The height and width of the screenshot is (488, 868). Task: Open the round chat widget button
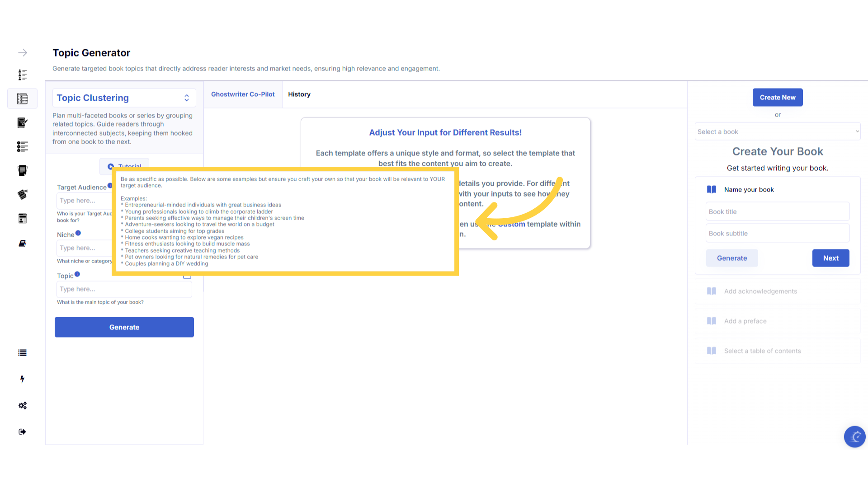coord(854,436)
